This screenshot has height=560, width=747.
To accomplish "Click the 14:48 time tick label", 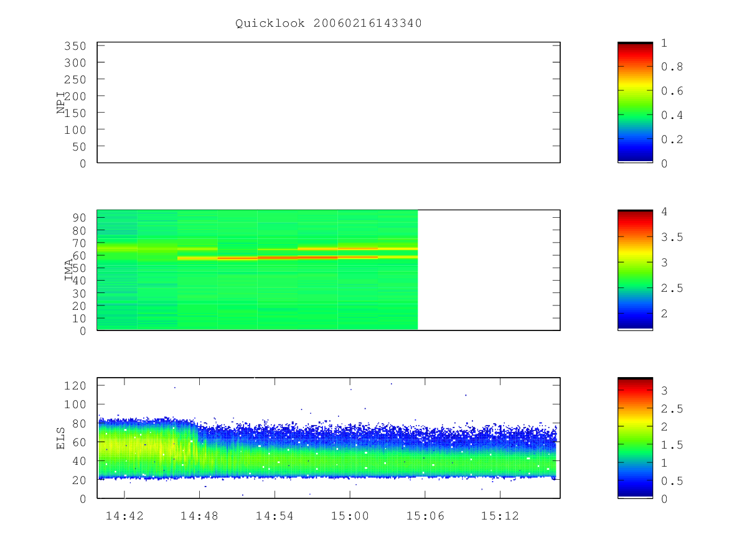I will click(200, 516).
